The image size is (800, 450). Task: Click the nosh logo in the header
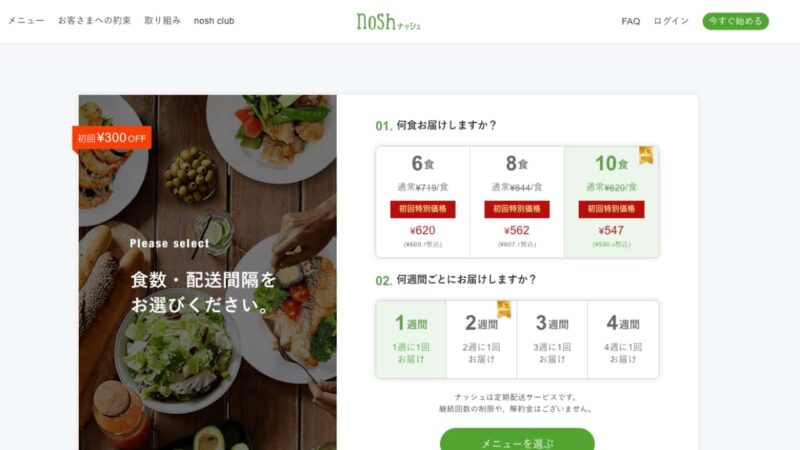click(x=388, y=21)
